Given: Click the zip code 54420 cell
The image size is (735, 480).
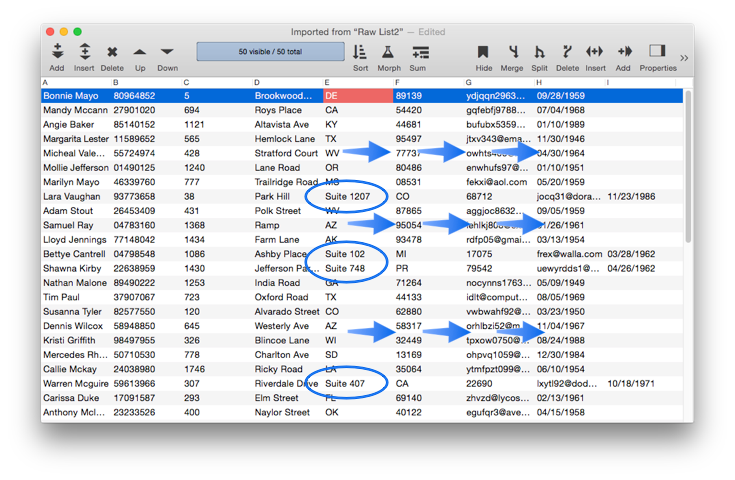Looking at the screenshot, I should [x=428, y=110].
